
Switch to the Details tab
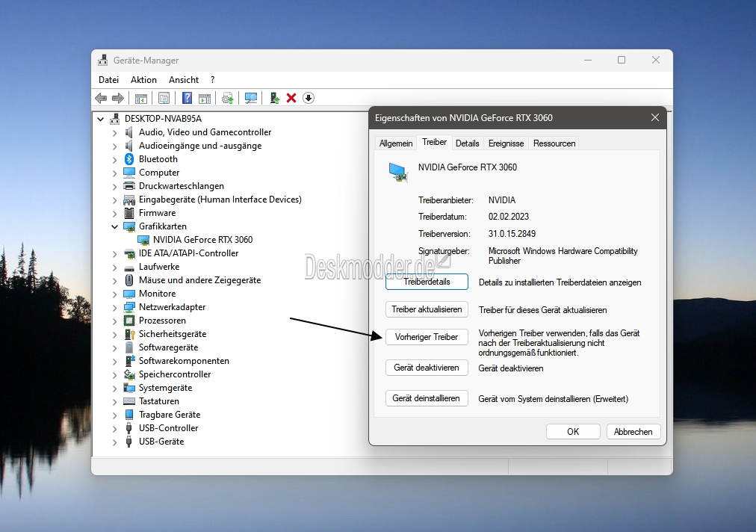point(467,143)
